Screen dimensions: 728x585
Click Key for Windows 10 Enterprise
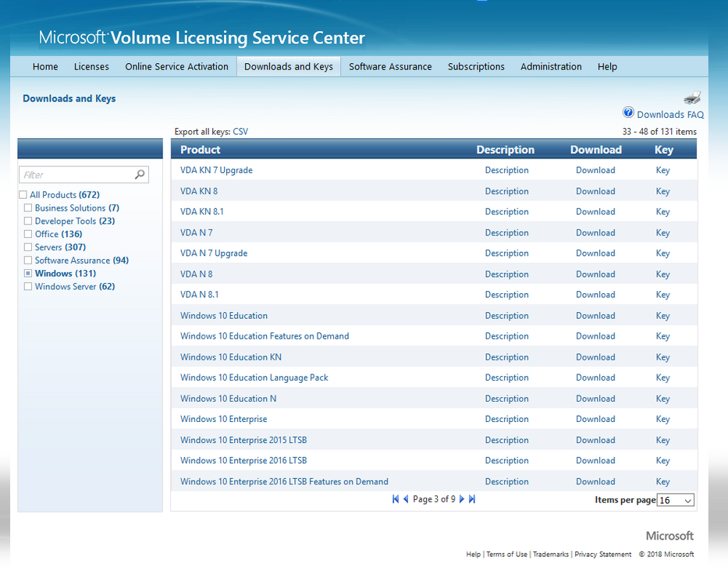point(662,419)
